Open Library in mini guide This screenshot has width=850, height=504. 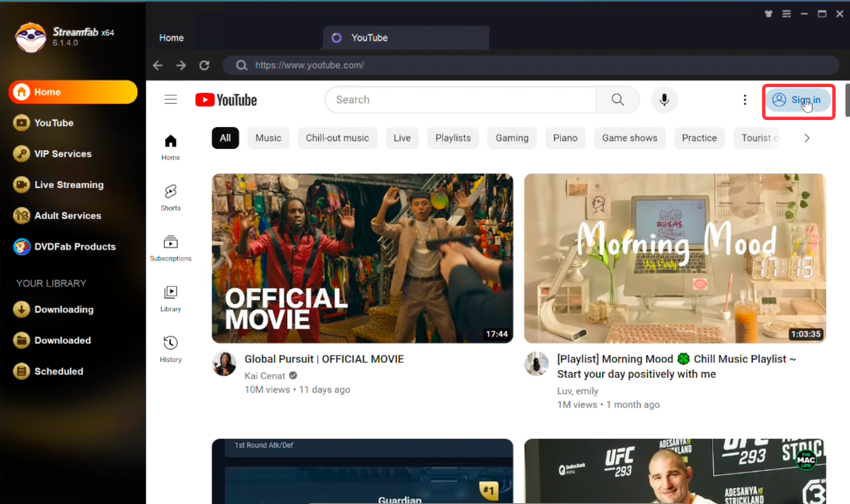point(170,299)
